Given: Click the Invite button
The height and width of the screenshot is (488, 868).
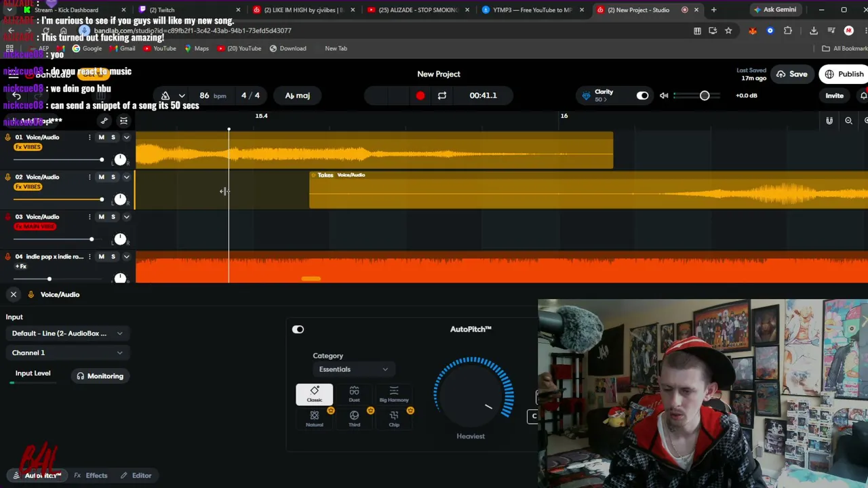Looking at the screenshot, I should click(834, 96).
